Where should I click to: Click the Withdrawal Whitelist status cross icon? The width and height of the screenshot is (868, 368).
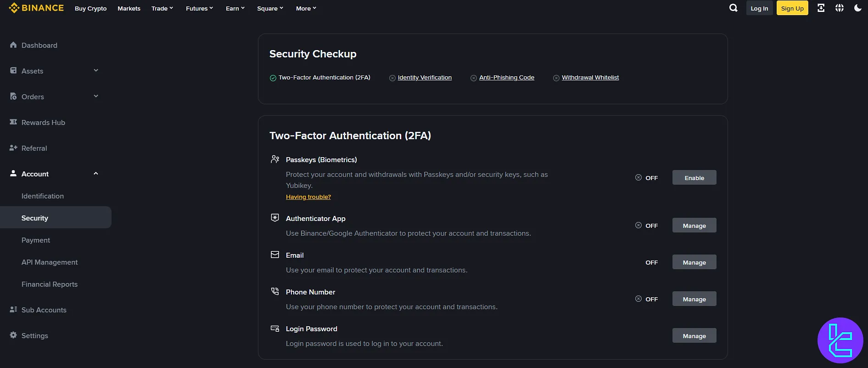tap(556, 78)
